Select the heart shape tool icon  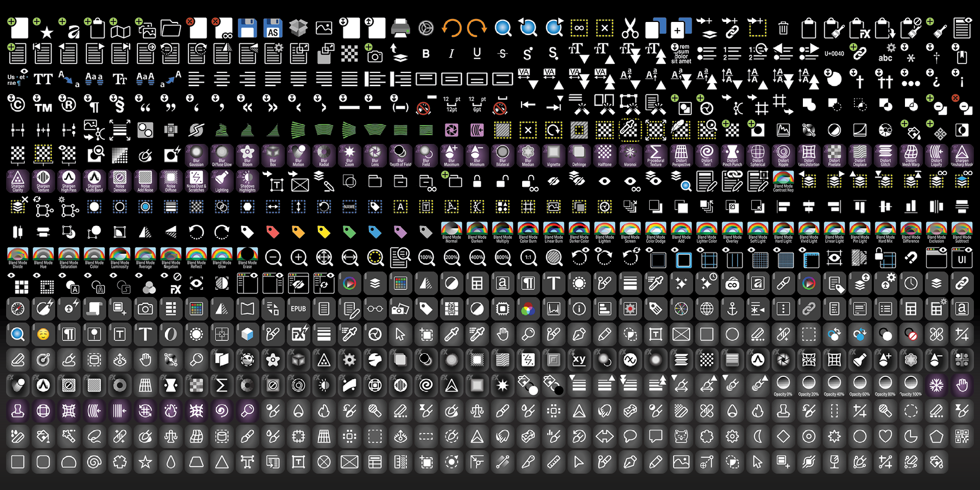tap(886, 436)
